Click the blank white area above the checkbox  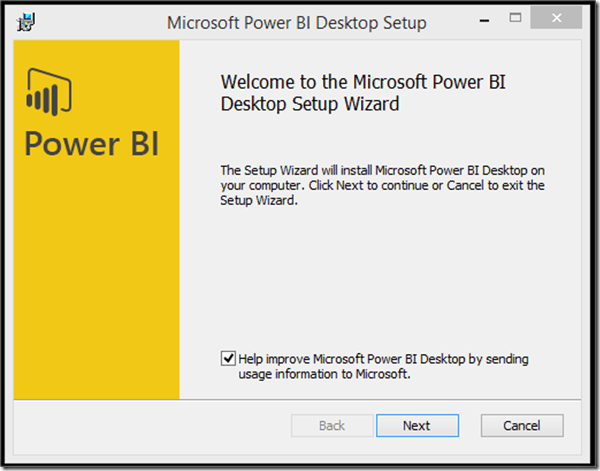tap(380, 280)
